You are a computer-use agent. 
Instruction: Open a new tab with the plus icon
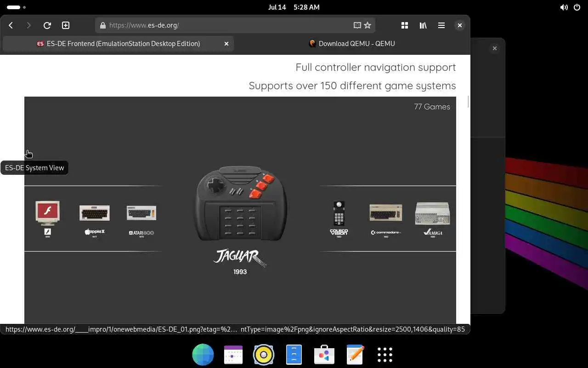tap(66, 25)
